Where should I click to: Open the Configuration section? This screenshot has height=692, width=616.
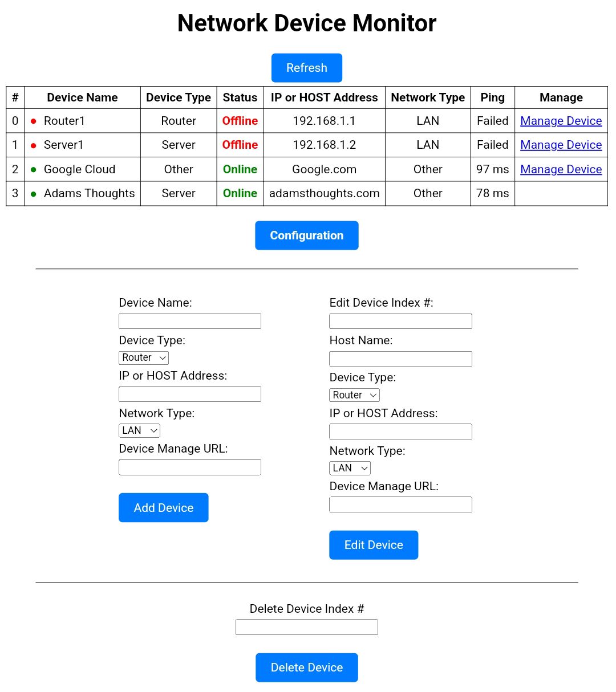(x=306, y=235)
